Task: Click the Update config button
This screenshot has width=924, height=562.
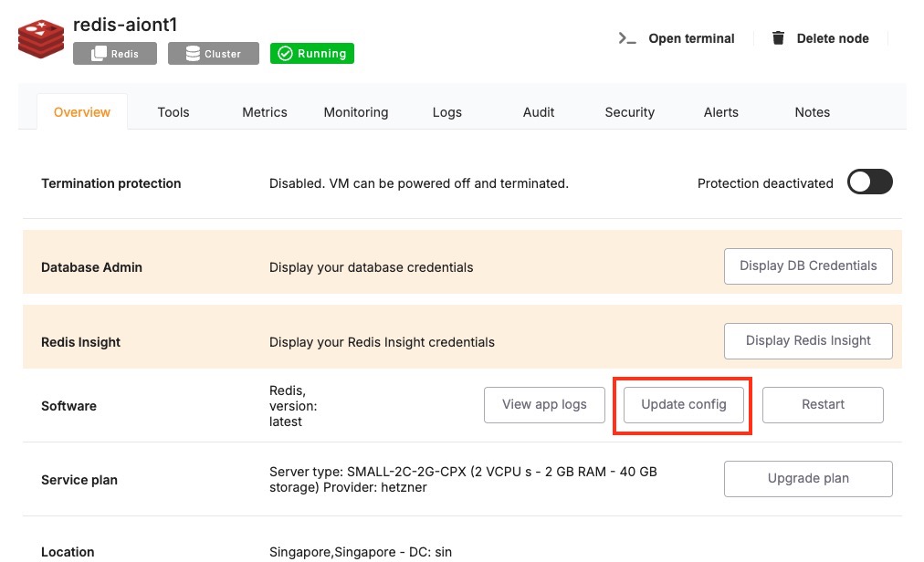Action: [x=684, y=405]
